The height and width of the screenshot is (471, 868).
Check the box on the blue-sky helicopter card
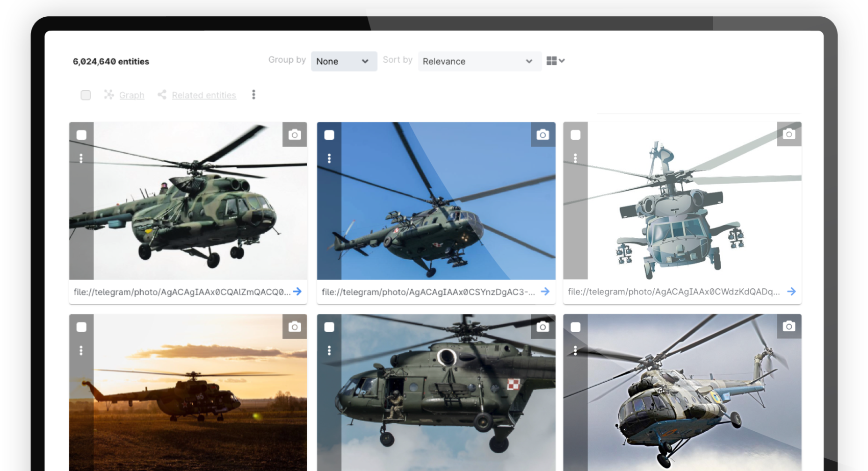pos(329,135)
